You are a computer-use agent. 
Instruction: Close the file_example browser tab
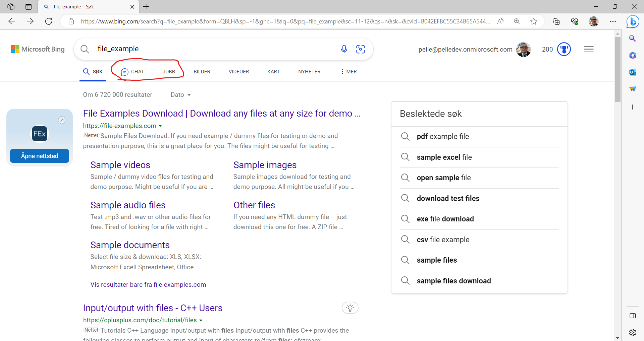click(132, 7)
